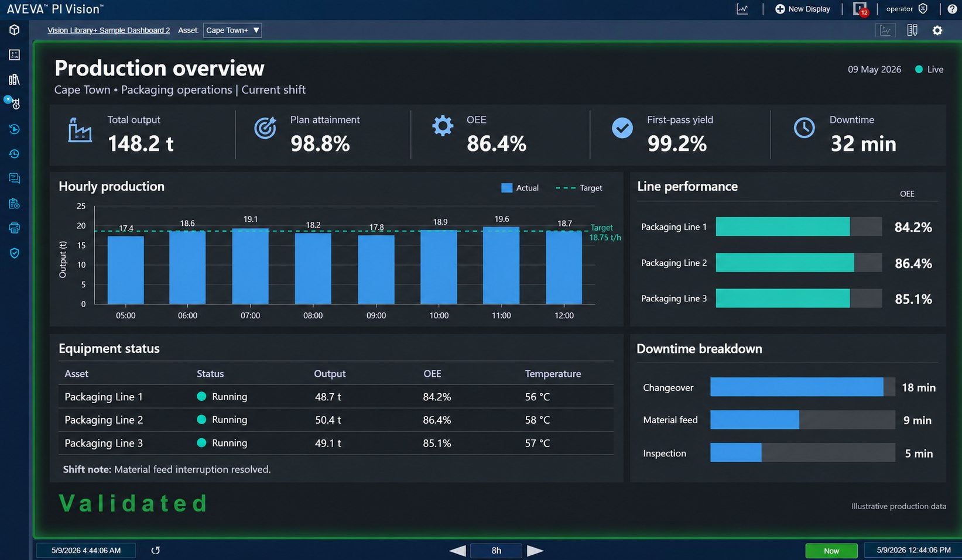Open the library books icon in sidebar

click(x=15, y=80)
